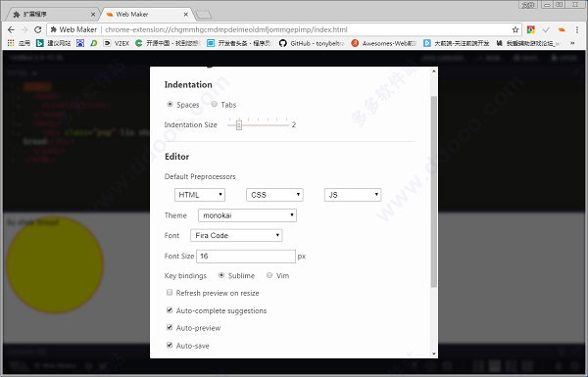The width and height of the screenshot is (588, 377).
Task: Toggle Auto-complete suggestions checkbox
Action: pos(170,309)
